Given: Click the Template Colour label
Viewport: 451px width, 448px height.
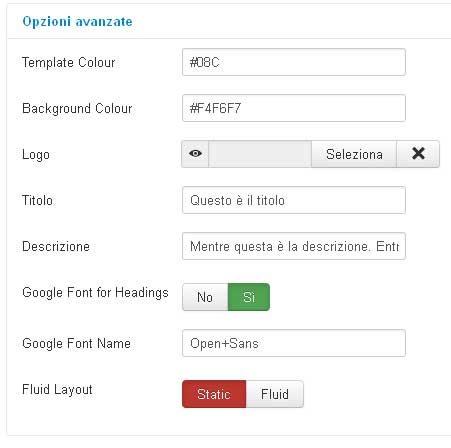Looking at the screenshot, I should [69, 62].
